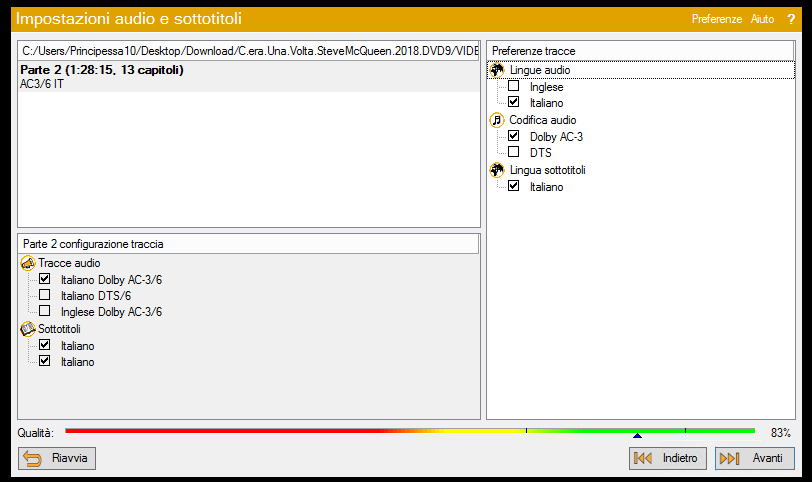Enable Inglese under Lingue audio
The width and height of the screenshot is (812, 482).
pyautogui.click(x=514, y=86)
